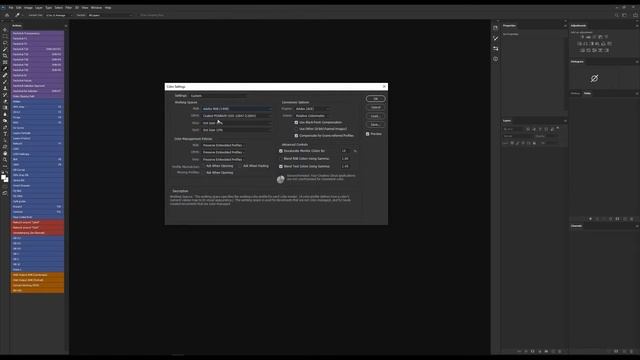Screen dimensions: 640x360
Task: Add a Hue/Saturation adjustment
Action: pos(580,44)
